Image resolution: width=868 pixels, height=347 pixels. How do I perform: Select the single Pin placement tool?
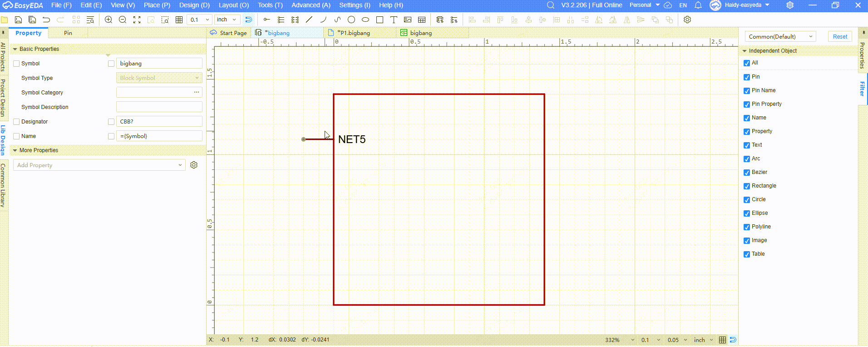pos(267,20)
